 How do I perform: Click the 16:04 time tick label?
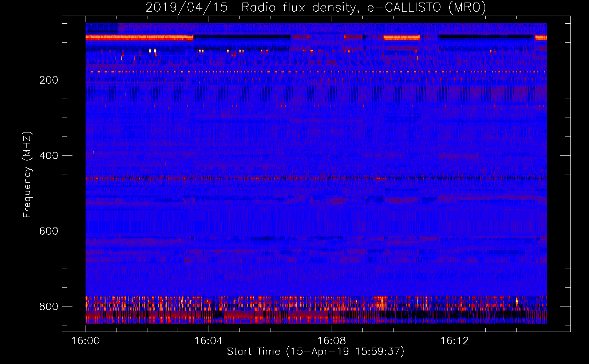coord(209,341)
